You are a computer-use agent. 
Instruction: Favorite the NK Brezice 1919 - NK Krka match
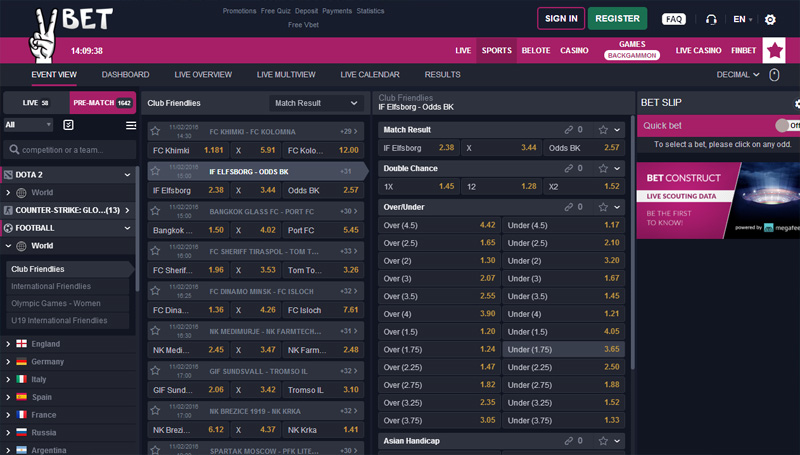tap(156, 410)
